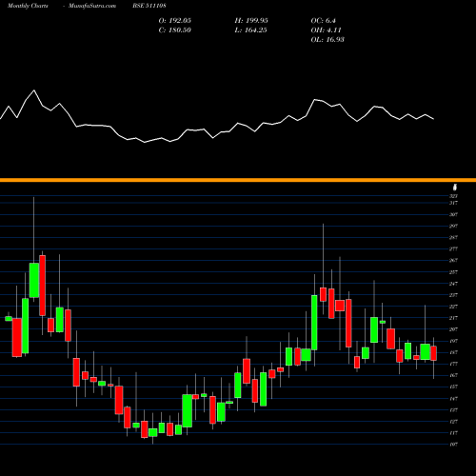Click the BSE 511108 symbol label
Screen dimensions: 476x476
pyautogui.click(x=149, y=6)
